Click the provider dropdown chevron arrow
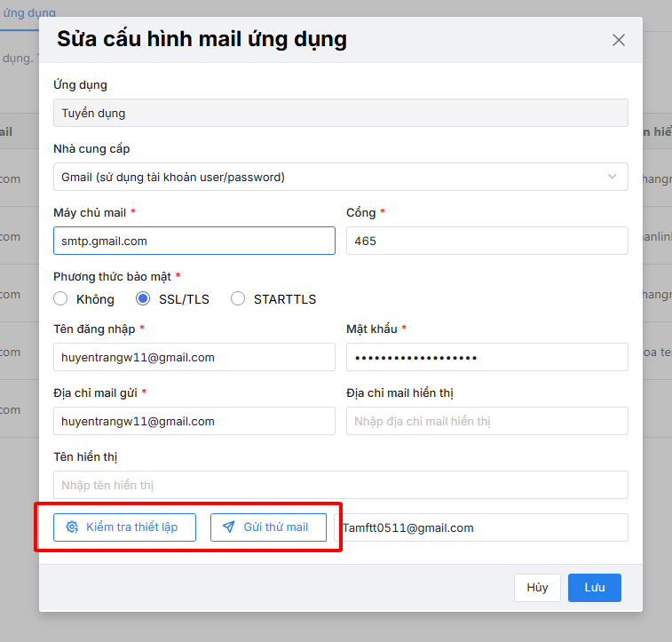The image size is (672, 642). (613, 177)
